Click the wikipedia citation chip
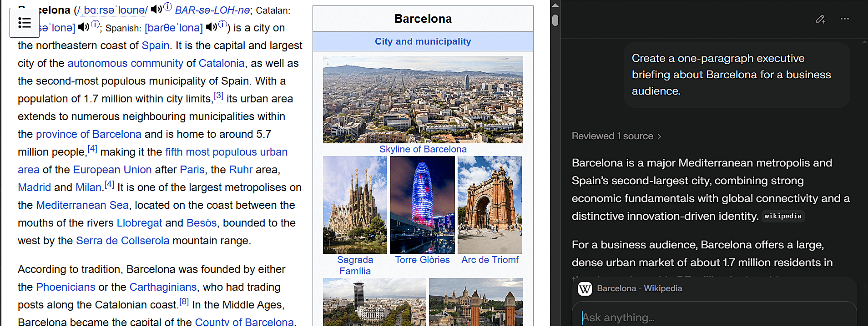 [783, 216]
